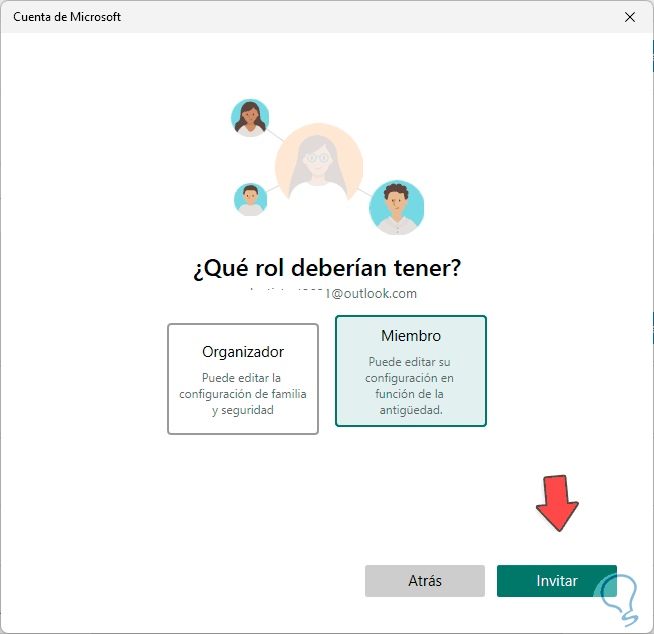This screenshot has width=654, height=634.
Task: Choose the Miembro role card
Action: click(x=411, y=371)
